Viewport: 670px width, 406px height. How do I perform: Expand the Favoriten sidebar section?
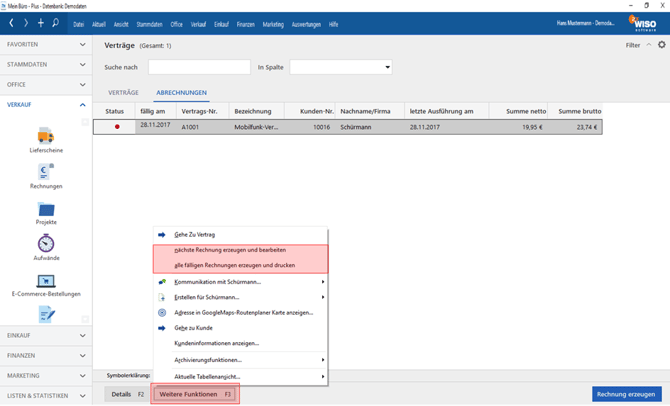[x=45, y=45]
